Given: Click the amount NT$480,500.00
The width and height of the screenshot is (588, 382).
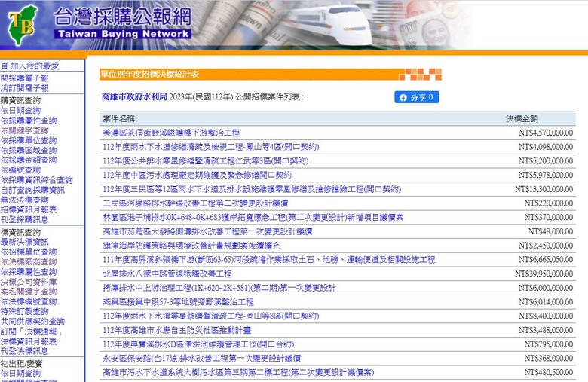Looking at the screenshot, I should 549,373.
